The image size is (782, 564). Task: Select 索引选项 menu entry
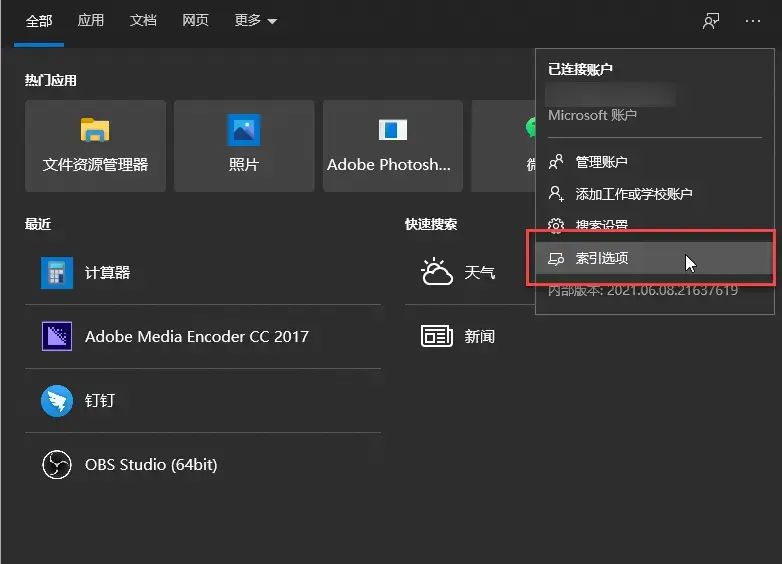pos(655,258)
